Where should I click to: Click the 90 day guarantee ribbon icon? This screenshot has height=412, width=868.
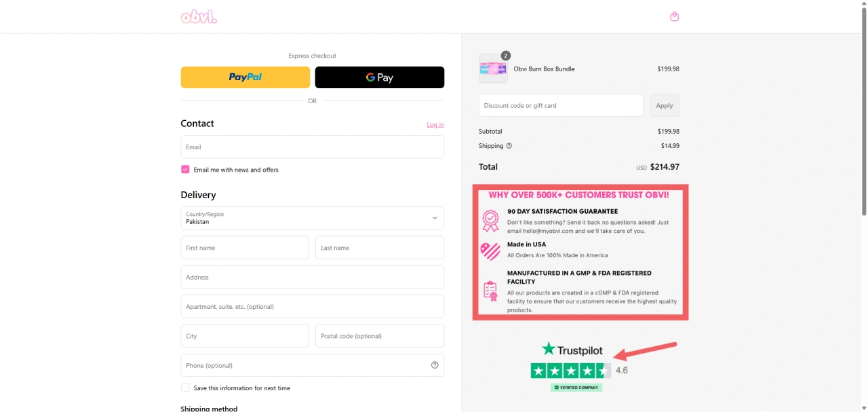coord(490,221)
